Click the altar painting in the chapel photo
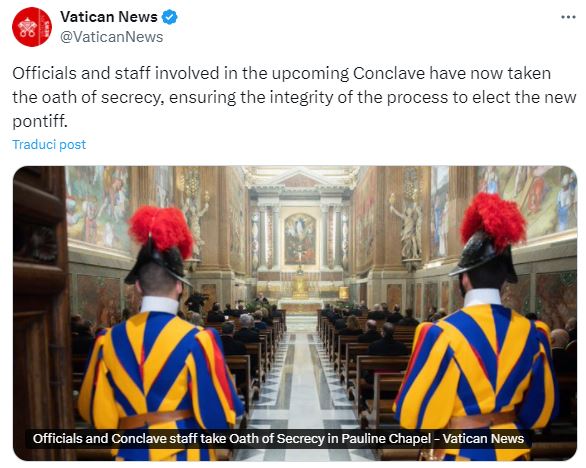The width and height of the screenshot is (586, 468). 300,239
